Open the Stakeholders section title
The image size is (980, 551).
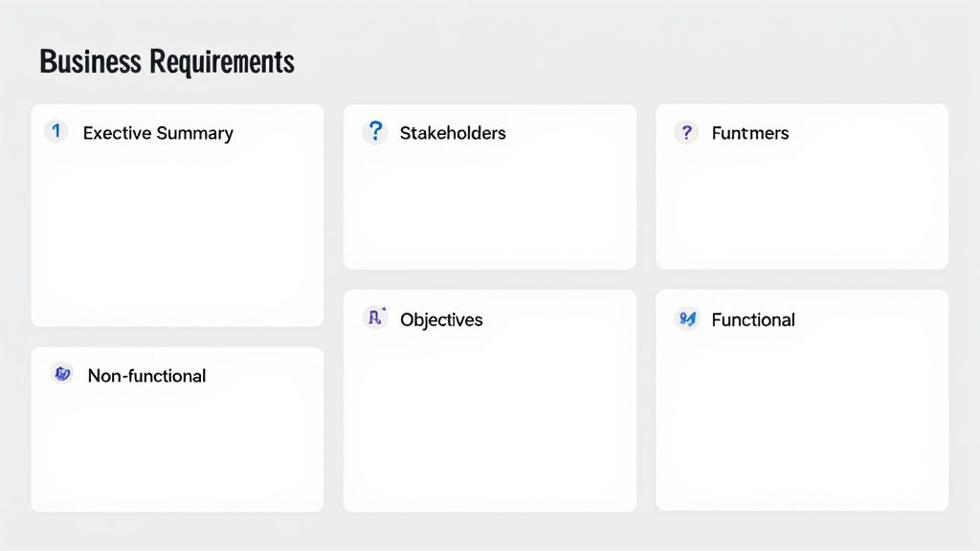coord(453,133)
